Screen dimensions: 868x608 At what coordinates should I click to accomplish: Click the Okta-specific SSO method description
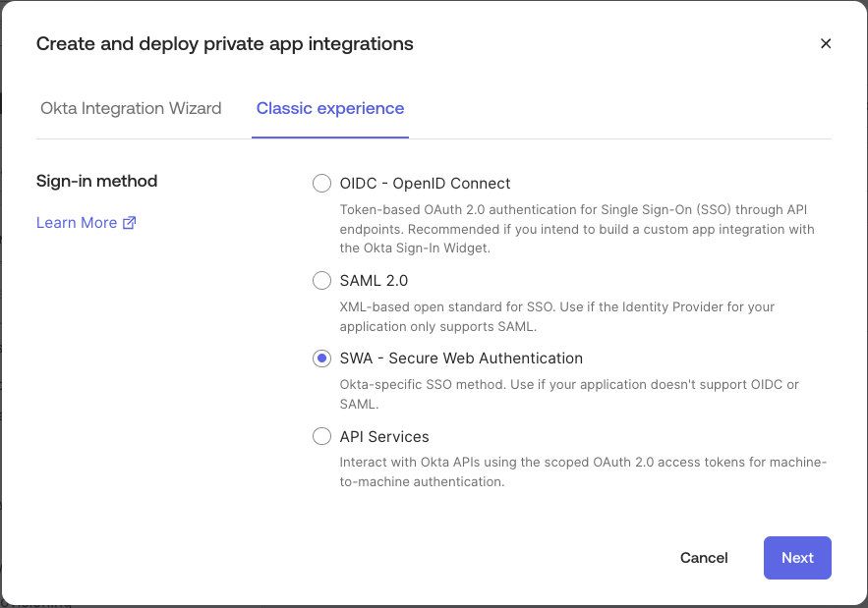coord(569,394)
